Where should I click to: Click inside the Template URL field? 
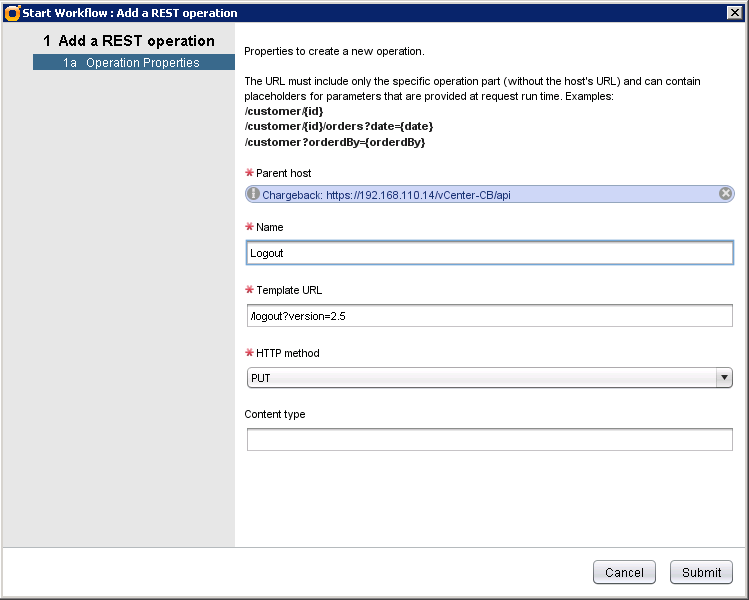489,316
